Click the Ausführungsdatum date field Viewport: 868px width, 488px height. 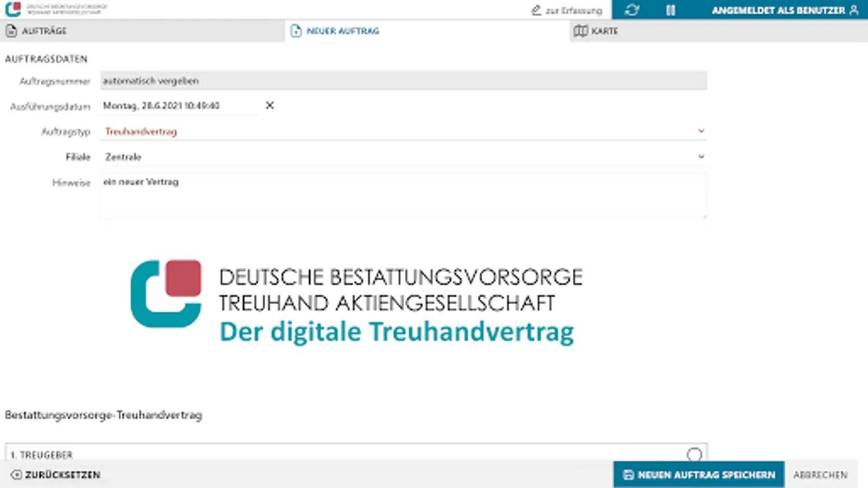[180, 106]
